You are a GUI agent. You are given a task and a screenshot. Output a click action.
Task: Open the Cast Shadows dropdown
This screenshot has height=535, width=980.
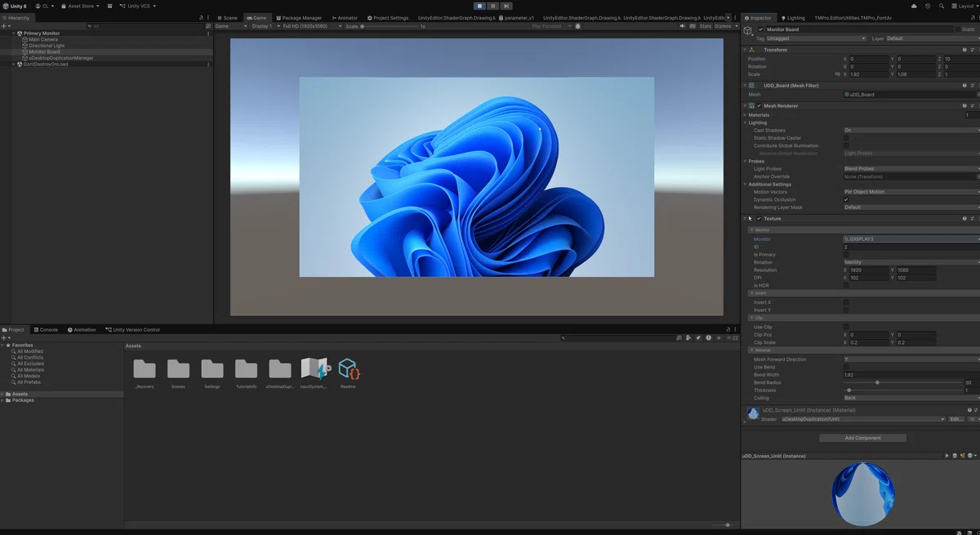911,131
